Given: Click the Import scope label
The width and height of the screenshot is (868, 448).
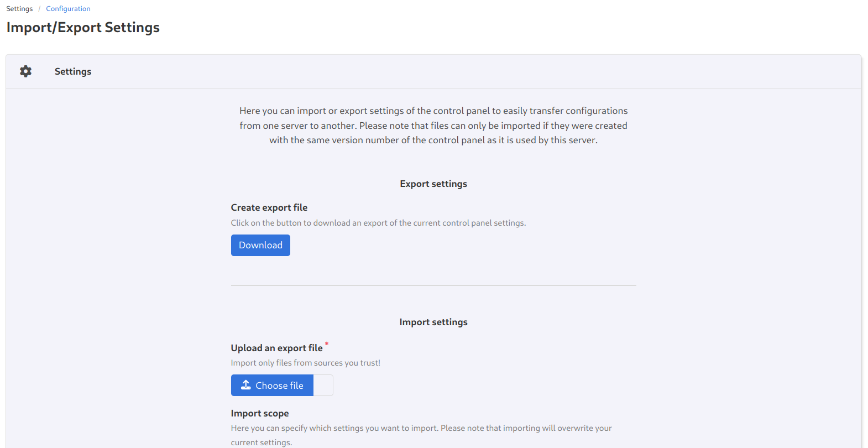Looking at the screenshot, I should click(x=260, y=413).
